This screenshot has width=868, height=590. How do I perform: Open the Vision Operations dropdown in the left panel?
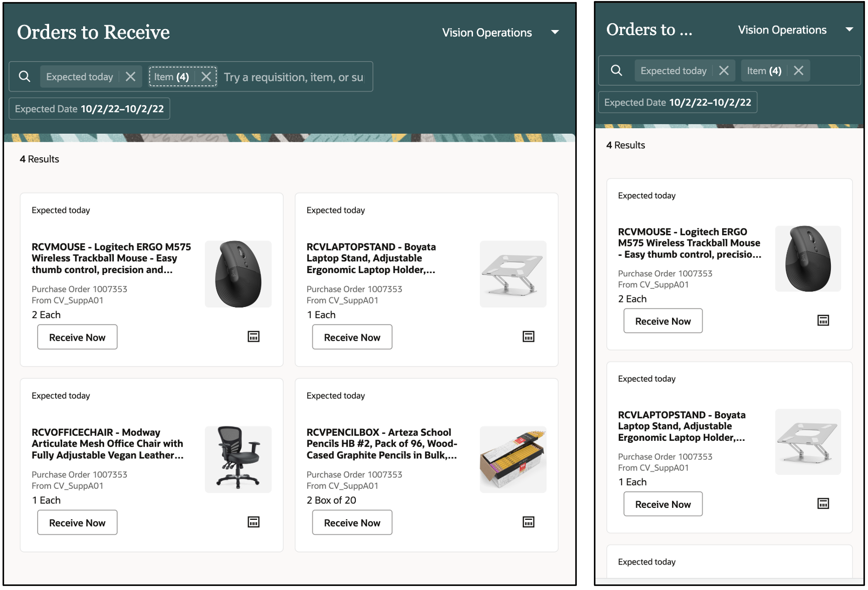555,33
